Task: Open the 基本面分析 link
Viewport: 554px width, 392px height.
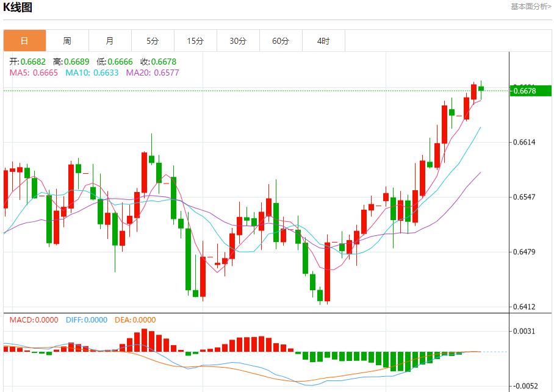Action: click(x=531, y=6)
